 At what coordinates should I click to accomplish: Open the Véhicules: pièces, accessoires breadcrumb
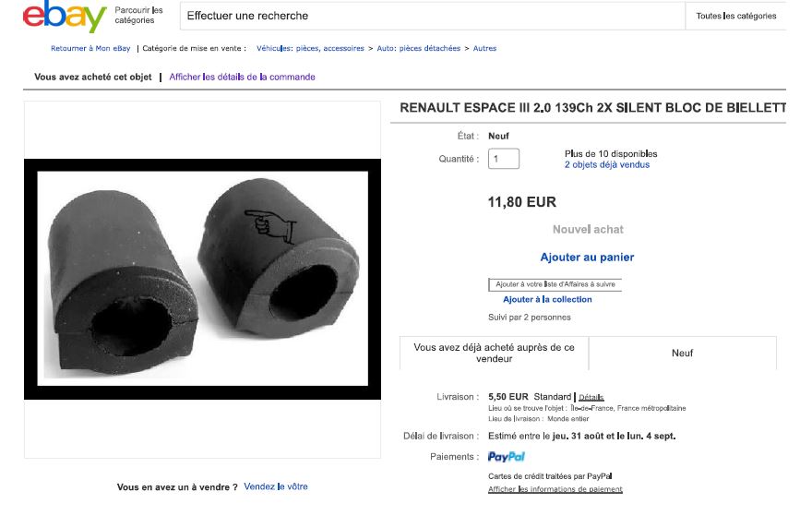pyautogui.click(x=310, y=48)
